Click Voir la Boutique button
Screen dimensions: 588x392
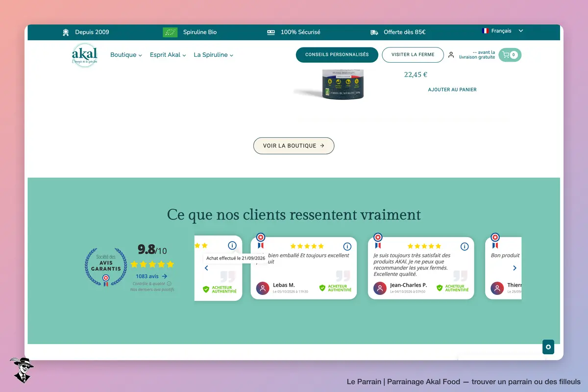click(294, 146)
